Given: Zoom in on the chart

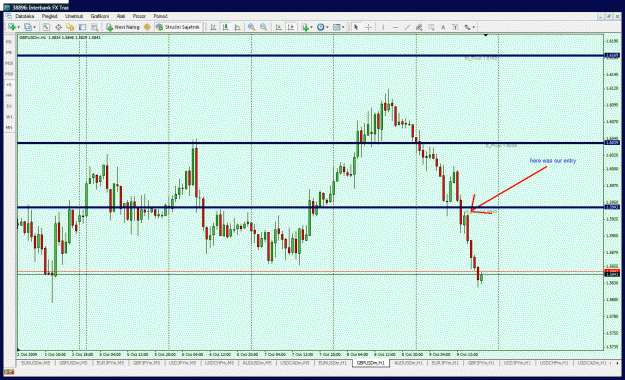Looking at the screenshot, I should pyautogui.click(x=252, y=27).
